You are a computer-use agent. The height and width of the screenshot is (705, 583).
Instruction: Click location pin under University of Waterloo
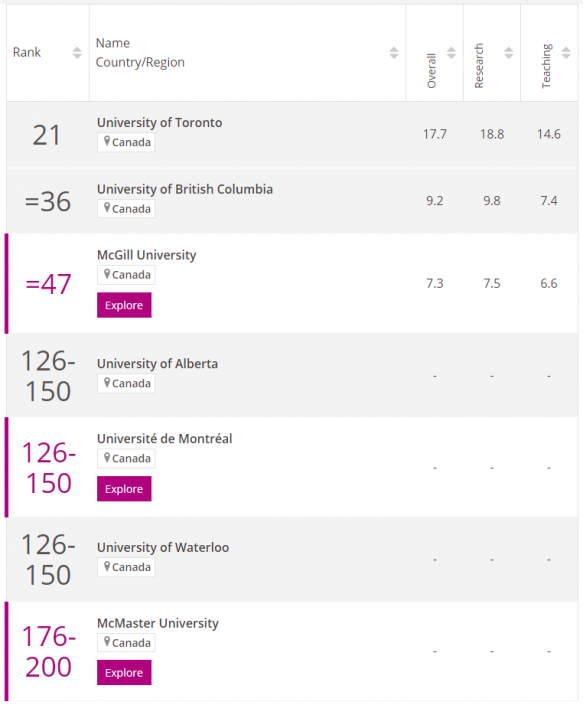pyautogui.click(x=107, y=566)
